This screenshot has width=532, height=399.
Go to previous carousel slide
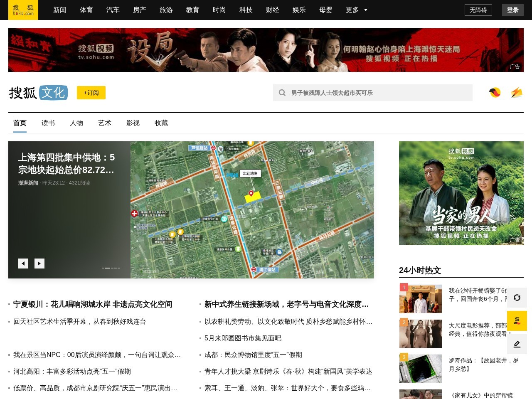(x=23, y=264)
